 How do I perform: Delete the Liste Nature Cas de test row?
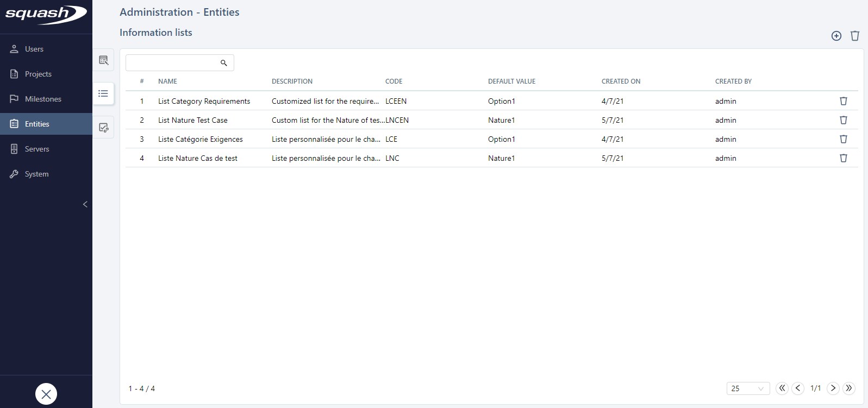click(x=844, y=158)
